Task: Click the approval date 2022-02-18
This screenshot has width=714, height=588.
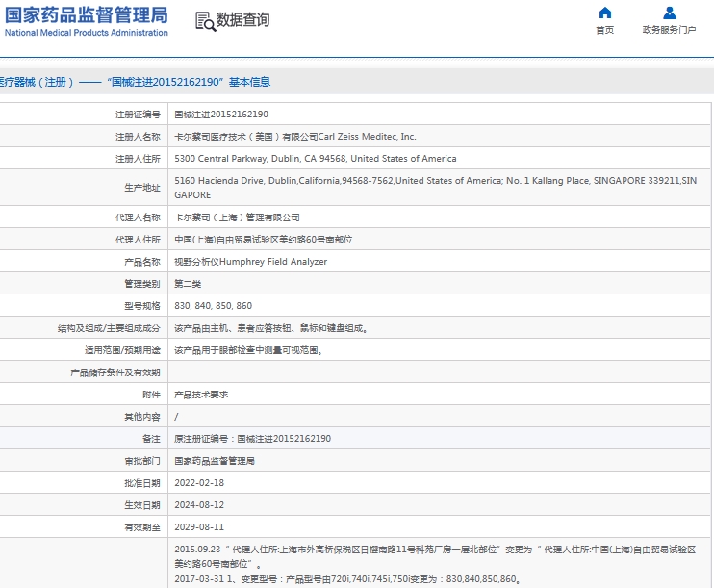Action: 198,483
